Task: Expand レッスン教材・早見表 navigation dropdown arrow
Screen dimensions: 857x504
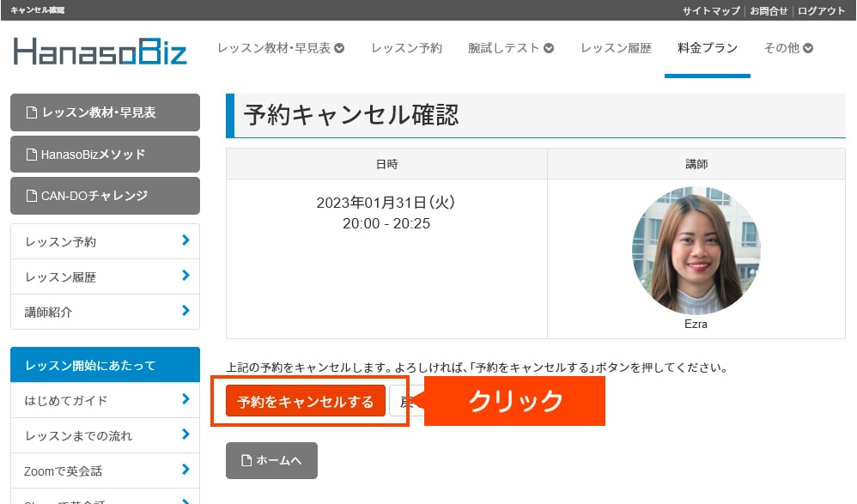Action: coord(339,48)
